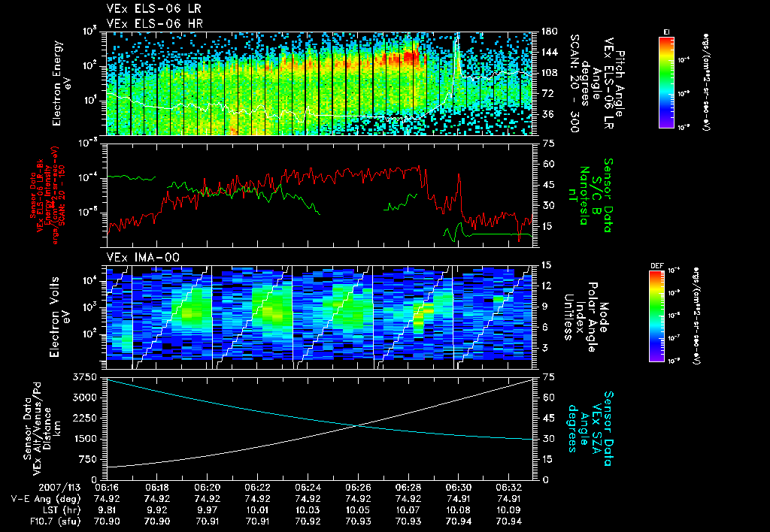
Task: Select the 'VEx IMA-00' panel title
Action: pos(144,258)
